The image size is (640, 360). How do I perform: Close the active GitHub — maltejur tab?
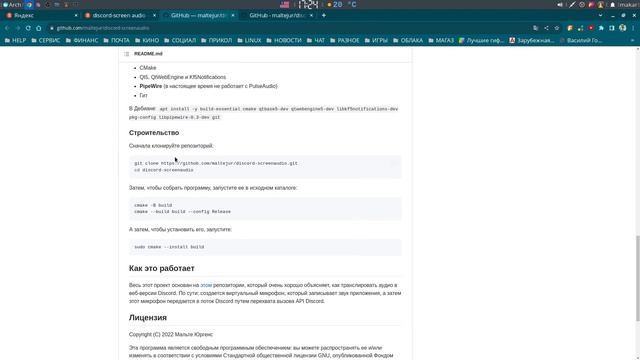pyautogui.click(x=233, y=15)
